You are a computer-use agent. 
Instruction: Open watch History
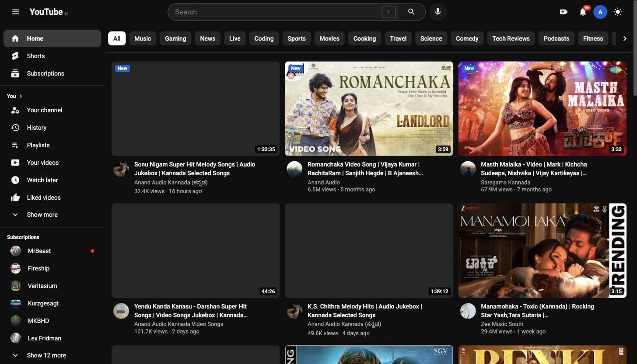pos(52,128)
